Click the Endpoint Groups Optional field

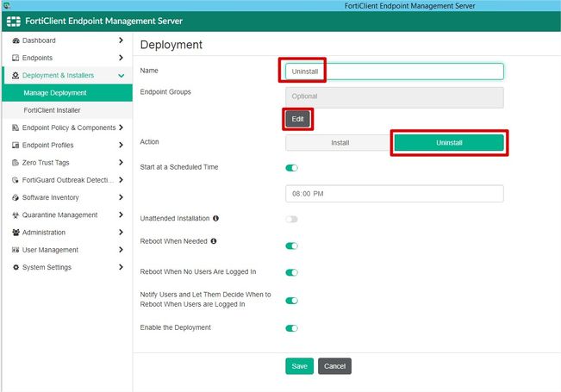coord(395,97)
